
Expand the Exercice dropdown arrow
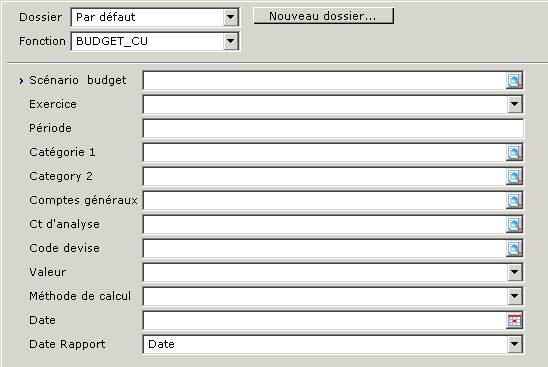[514, 104]
